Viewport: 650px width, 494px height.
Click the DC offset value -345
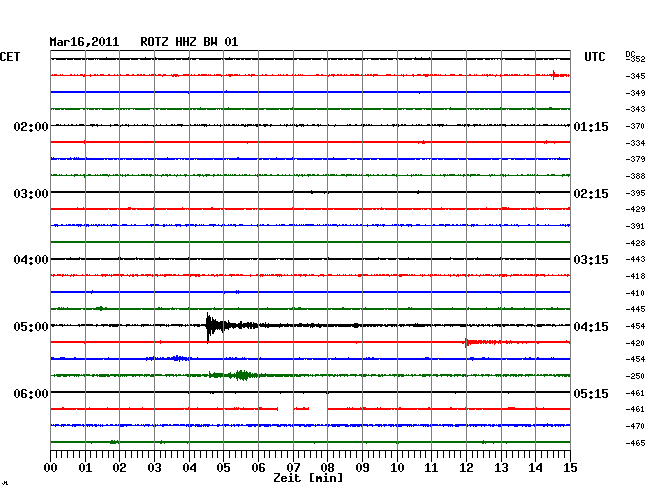[635, 76]
